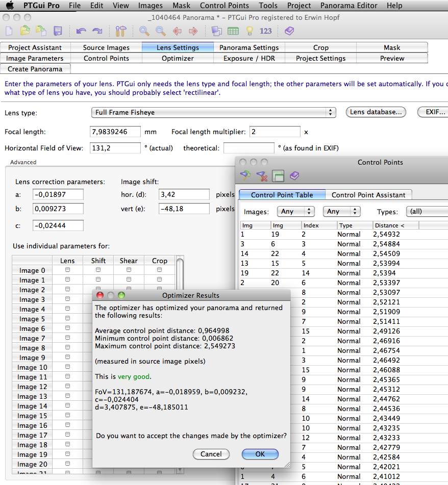Close the Optimizer Results dialog with red button
448x485 pixels.
100,295
